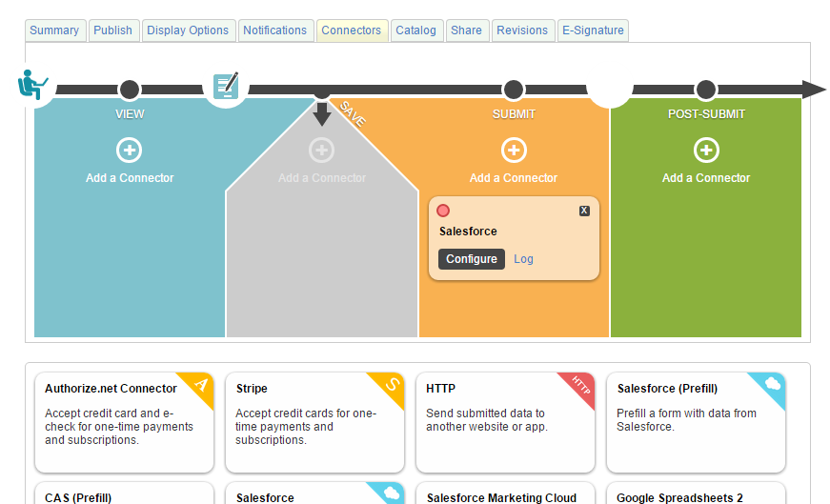
Task: Select the Salesforce (Prefill) connector card
Action: click(696, 422)
